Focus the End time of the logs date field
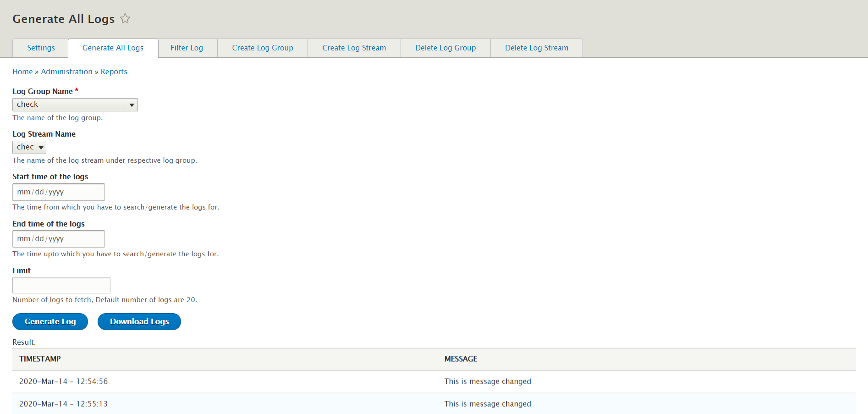This screenshot has height=414, width=868. (59, 239)
